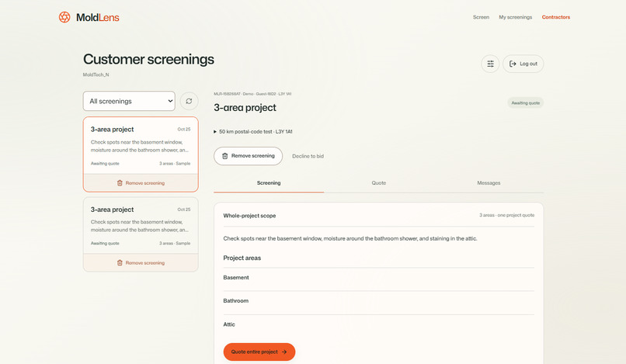
Task: Open the All screenings dropdown
Action: click(x=129, y=102)
